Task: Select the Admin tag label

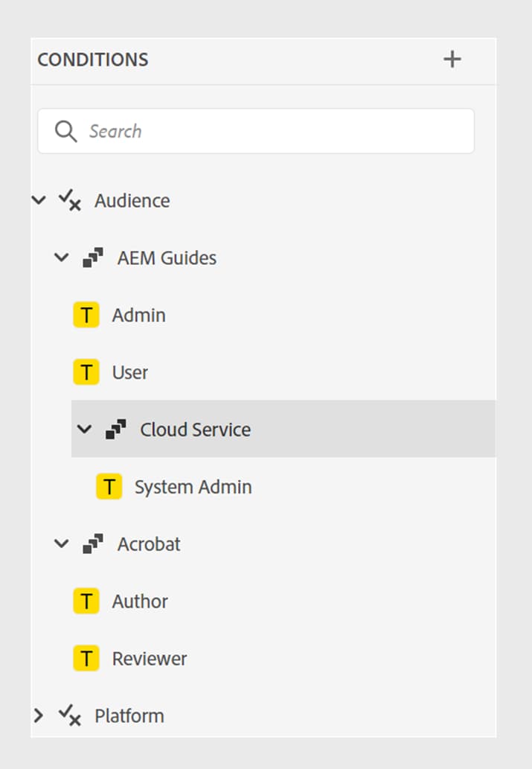Action: click(x=139, y=315)
